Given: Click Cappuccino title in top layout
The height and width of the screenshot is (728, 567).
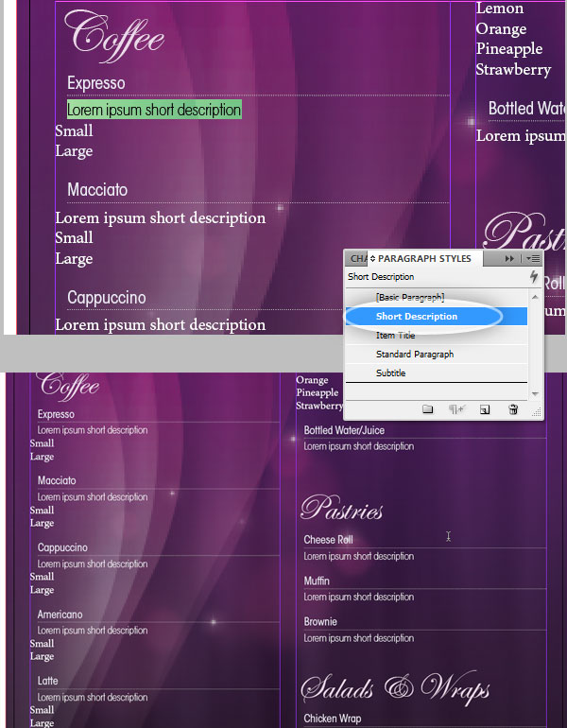Looking at the screenshot, I should 106,298.
